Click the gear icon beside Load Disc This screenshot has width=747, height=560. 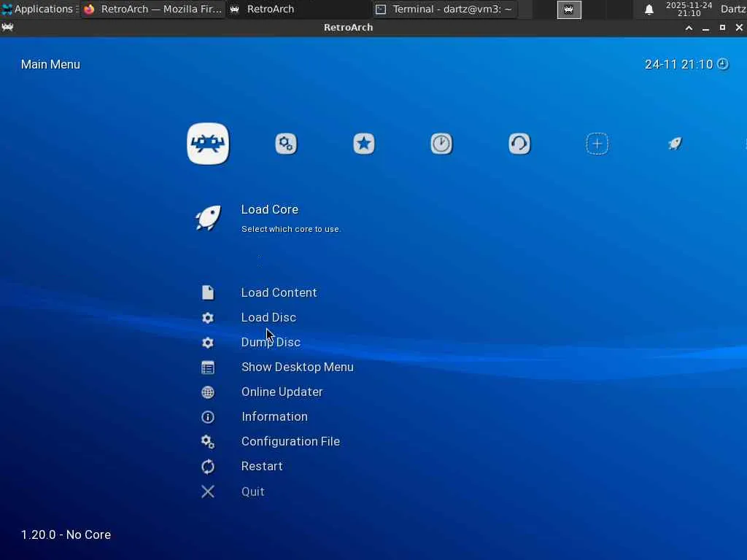point(208,318)
